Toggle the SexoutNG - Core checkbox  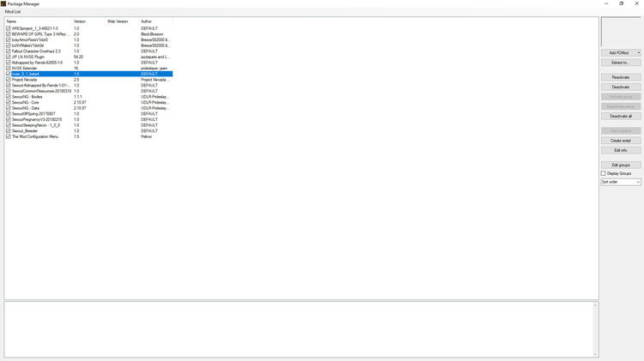click(x=9, y=102)
